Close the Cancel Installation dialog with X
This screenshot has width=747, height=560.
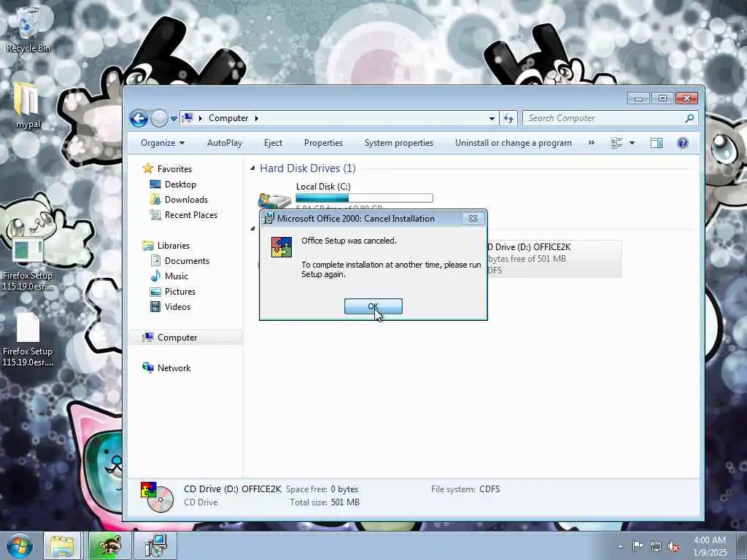(x=473, y=219)
